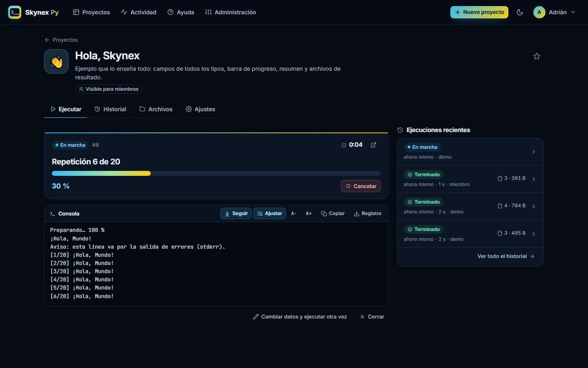This screenshot has height=368, width=588.
Task: Click the progress bar
Action: coord(216,173)
